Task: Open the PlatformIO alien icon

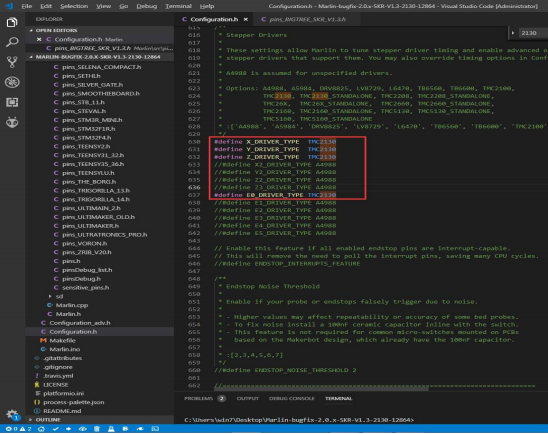Action: (x=12, y=122)
